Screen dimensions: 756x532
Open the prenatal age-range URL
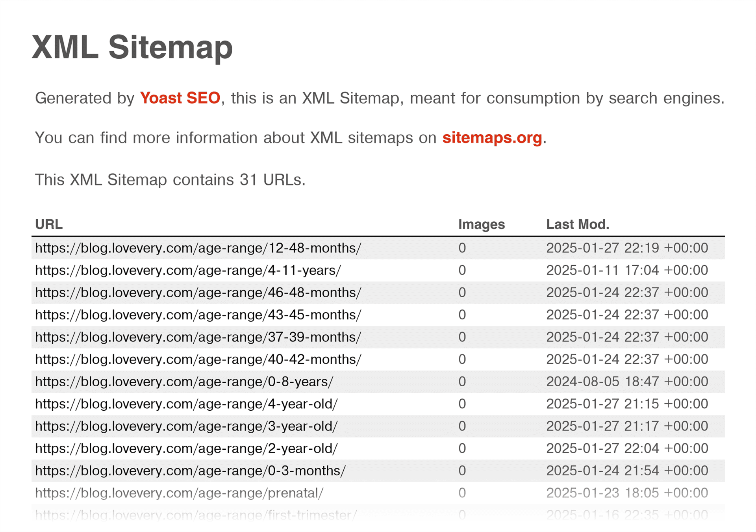pos(179,493)
